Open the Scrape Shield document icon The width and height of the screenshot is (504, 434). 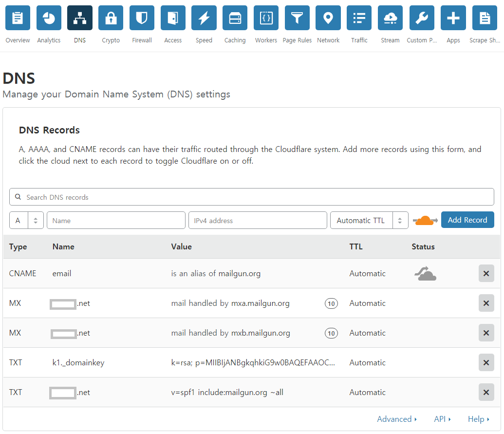click(485, 18)
